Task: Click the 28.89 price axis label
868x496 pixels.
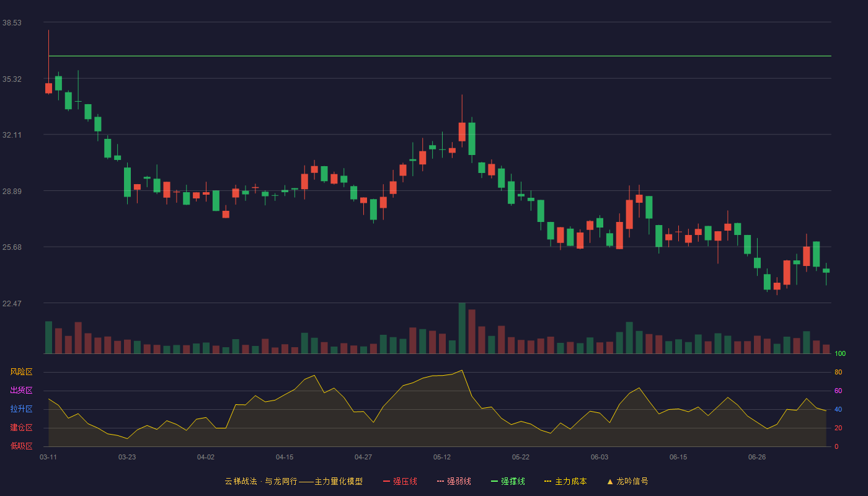Action: (x=12, y=191)
